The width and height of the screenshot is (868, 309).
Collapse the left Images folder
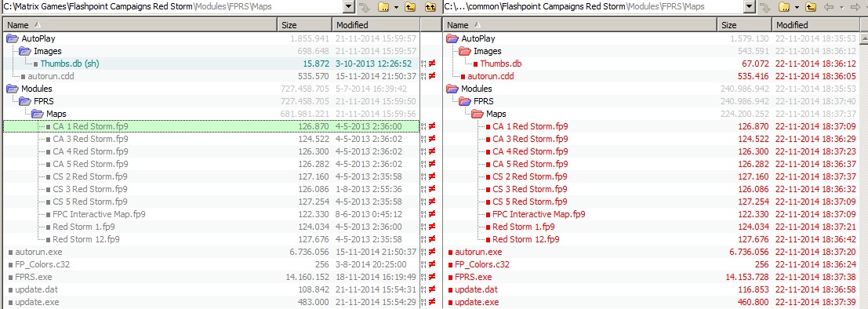(25, 52)
